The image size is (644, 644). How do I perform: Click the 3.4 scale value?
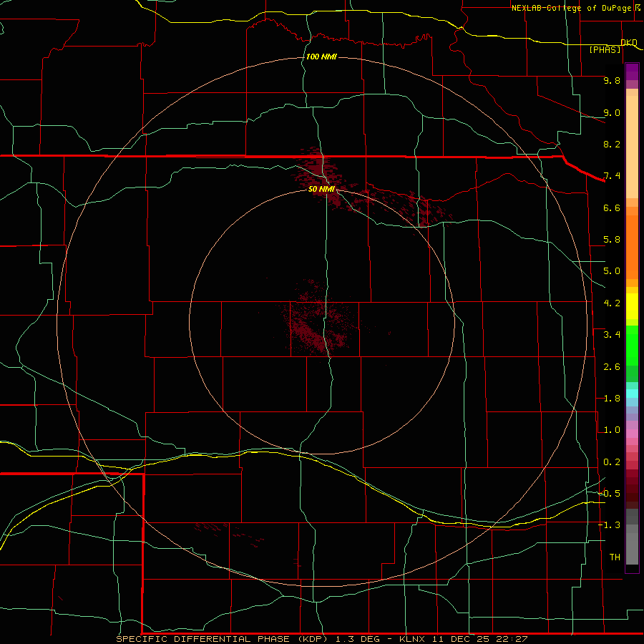click(x=612, y=335)
